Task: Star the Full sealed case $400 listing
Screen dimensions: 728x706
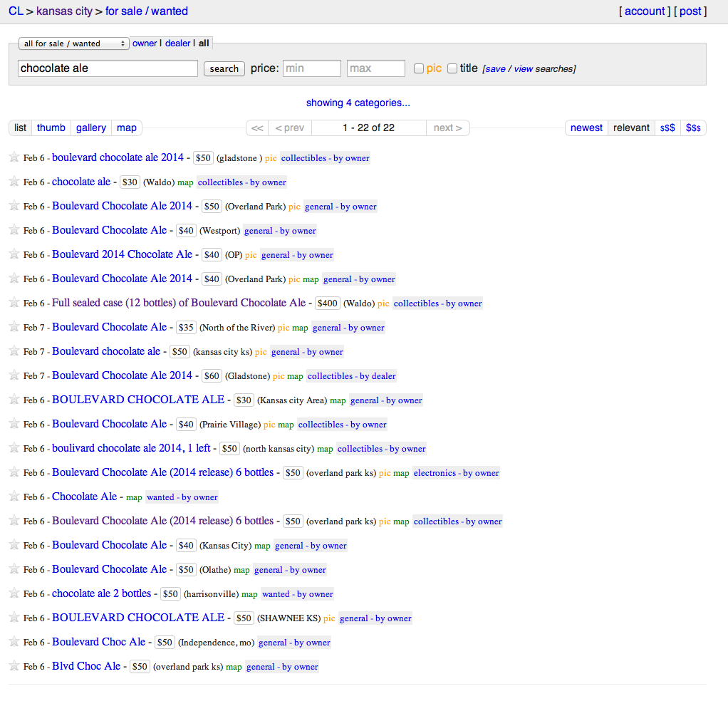Action: pyautogui.click(x=14, y=303)
